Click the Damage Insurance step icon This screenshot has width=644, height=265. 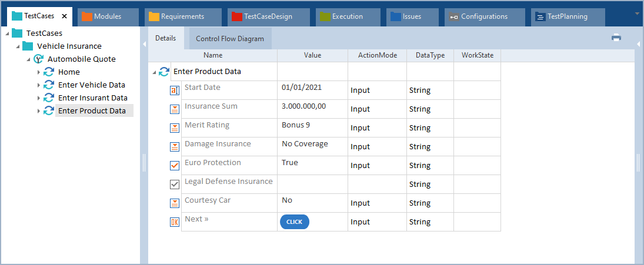coord(175,147)
